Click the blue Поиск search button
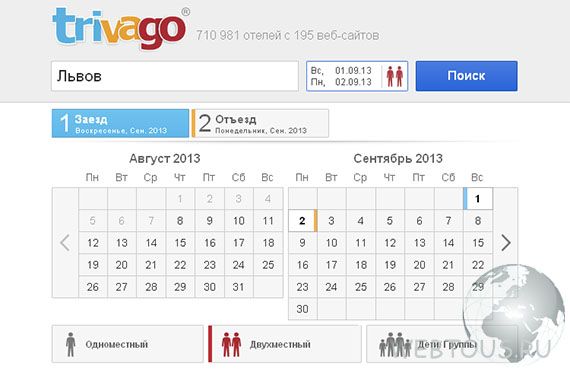Screen dimensions: 570x369 [466, 76]
